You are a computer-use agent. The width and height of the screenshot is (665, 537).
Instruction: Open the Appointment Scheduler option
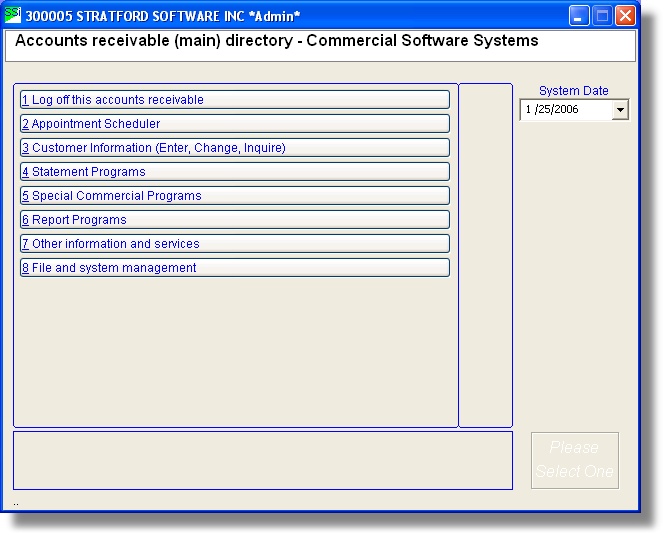[235, 124]
